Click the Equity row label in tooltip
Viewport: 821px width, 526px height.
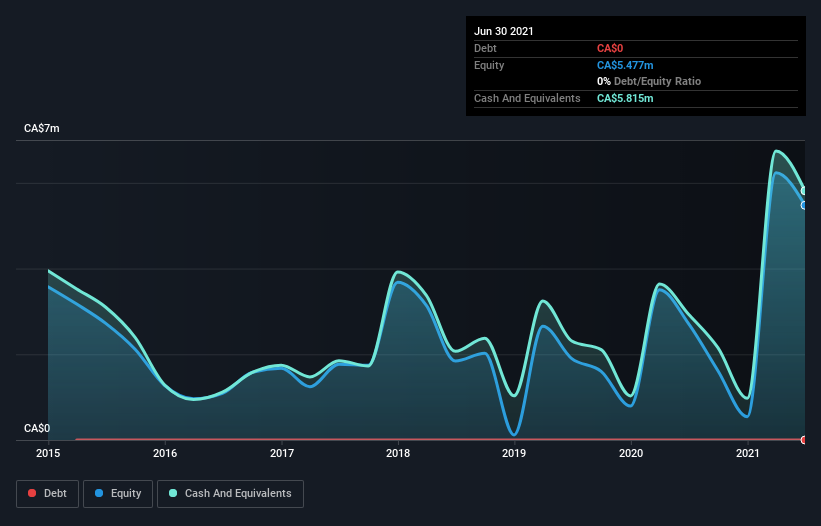point(489,65)
